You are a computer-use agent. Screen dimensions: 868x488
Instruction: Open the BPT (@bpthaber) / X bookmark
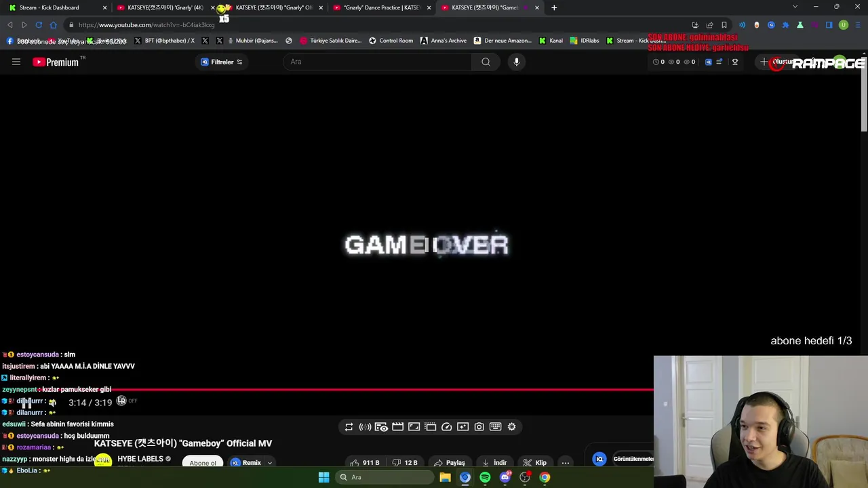pos(165,41)
